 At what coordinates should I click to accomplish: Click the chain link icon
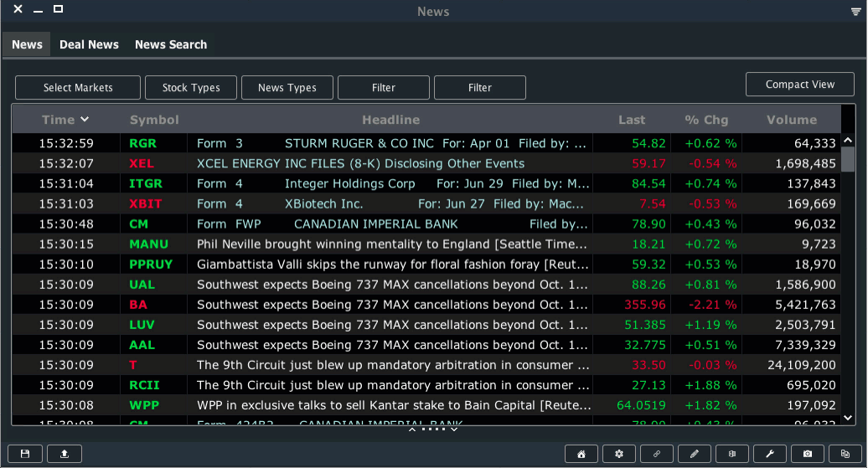tap(657, 454)
